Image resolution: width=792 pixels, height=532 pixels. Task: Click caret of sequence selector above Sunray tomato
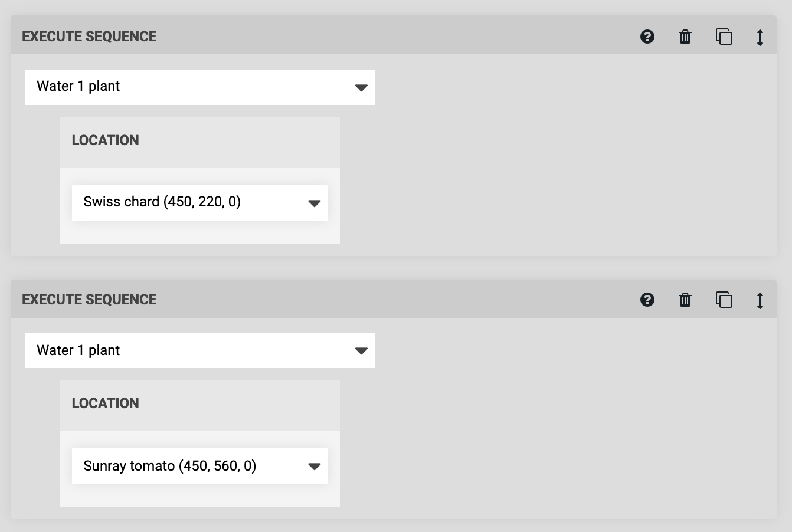[361, 351]
